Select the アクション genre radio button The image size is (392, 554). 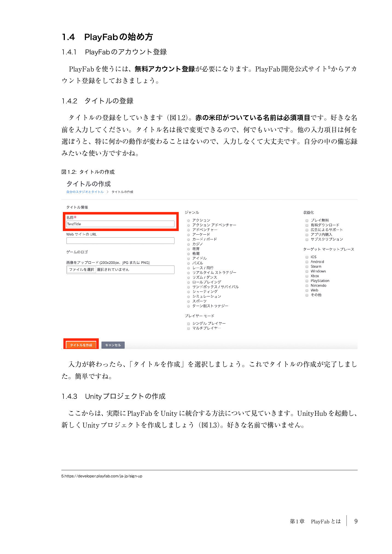(x=188, y=221)
